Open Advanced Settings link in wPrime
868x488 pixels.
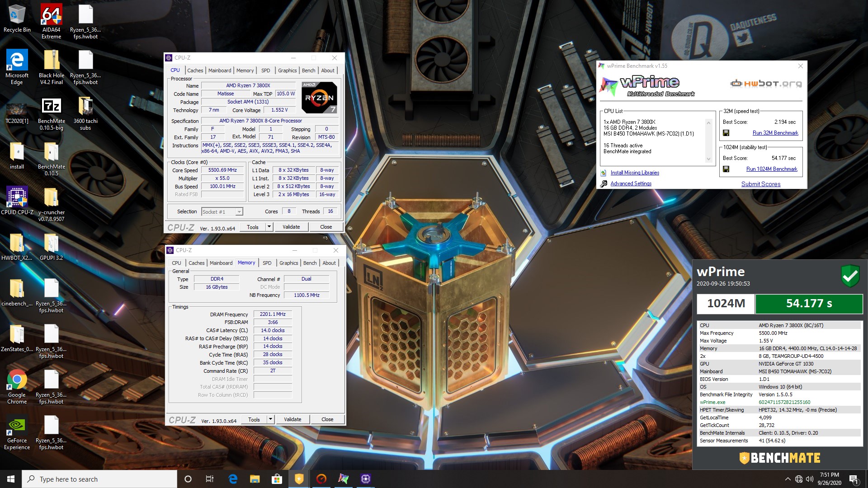pos(631,183)
